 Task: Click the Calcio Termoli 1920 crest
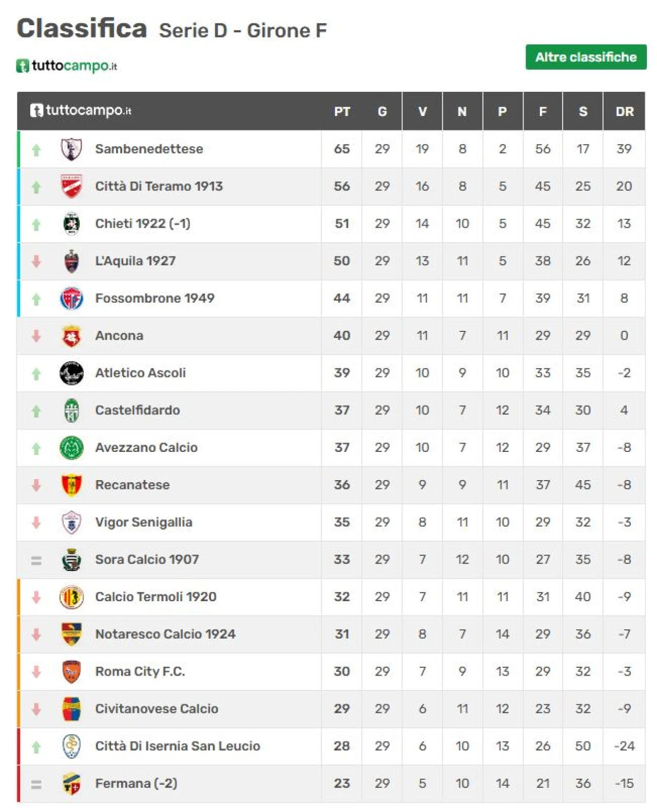pyautogui.click(x=71, y=597)
